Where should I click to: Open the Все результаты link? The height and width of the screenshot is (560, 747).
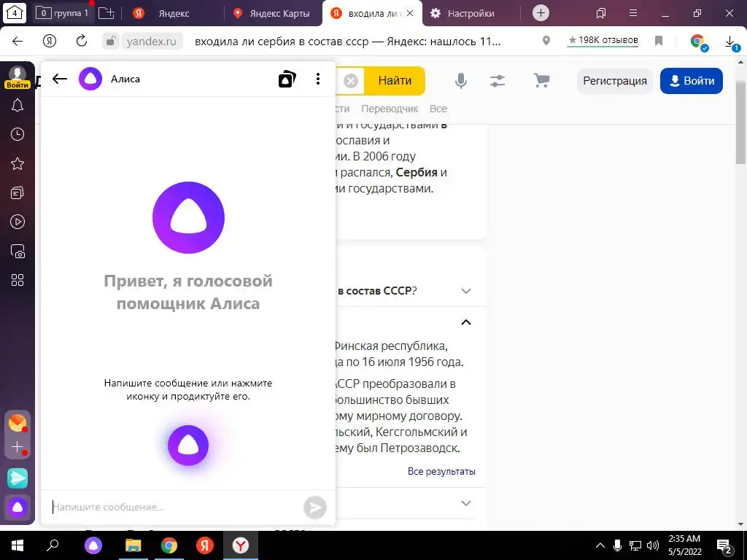pyautogui.click(x=441, y=472)
